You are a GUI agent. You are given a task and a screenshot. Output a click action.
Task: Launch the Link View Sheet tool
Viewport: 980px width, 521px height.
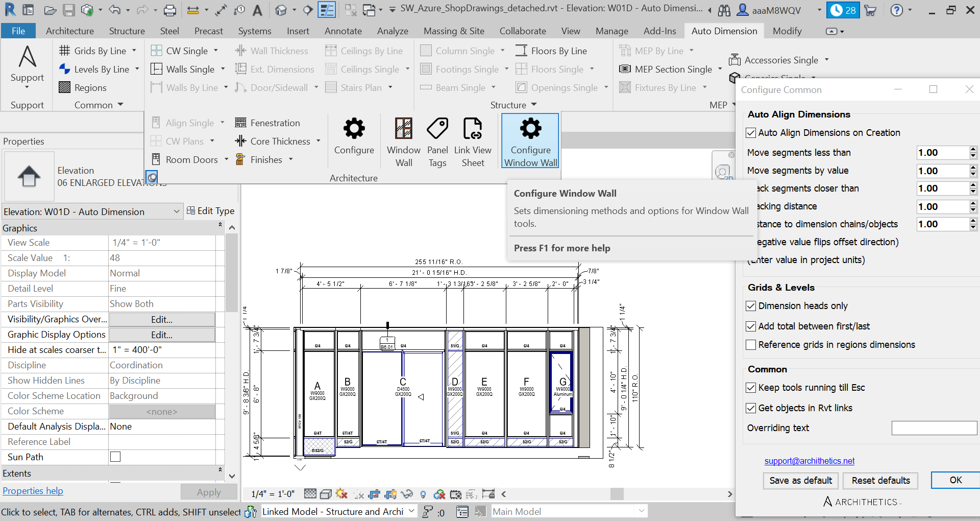pyautogui.click(x=473, y=140)
